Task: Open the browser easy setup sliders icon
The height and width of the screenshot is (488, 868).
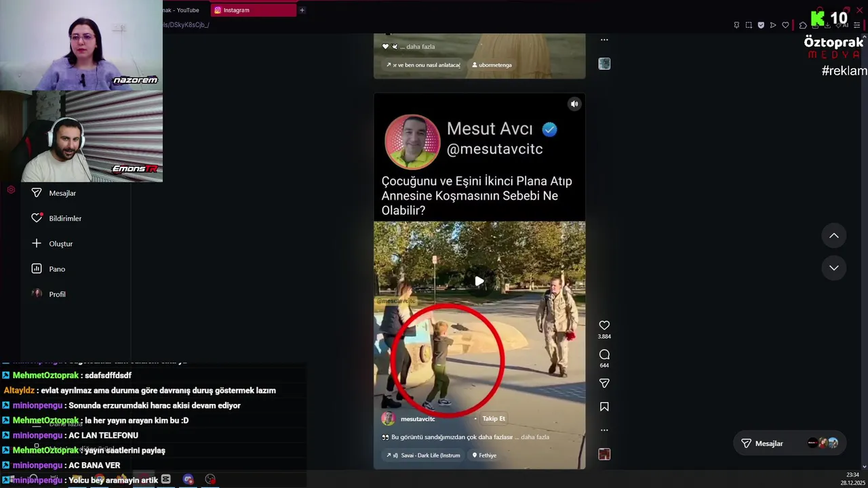Action: tap(856, 25)
